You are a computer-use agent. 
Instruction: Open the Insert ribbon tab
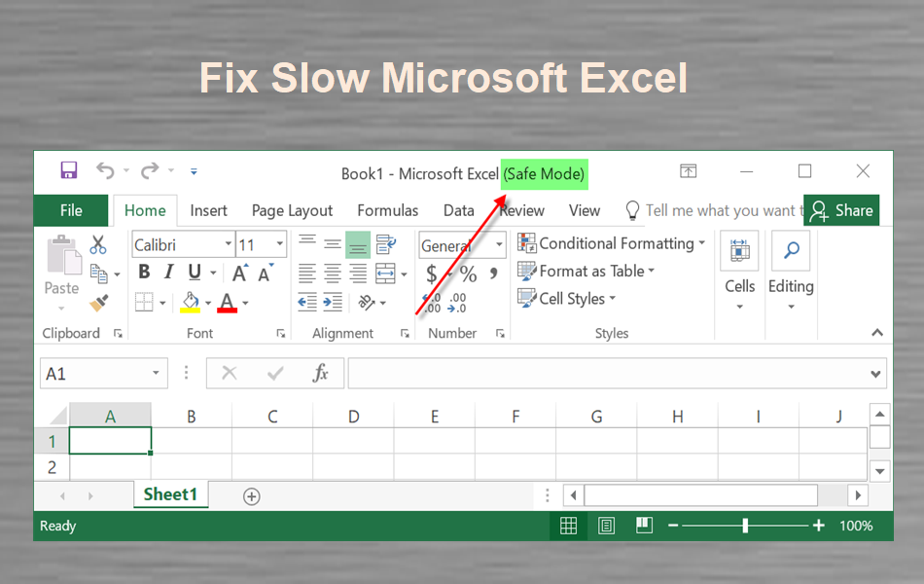(x=208, y=210)
